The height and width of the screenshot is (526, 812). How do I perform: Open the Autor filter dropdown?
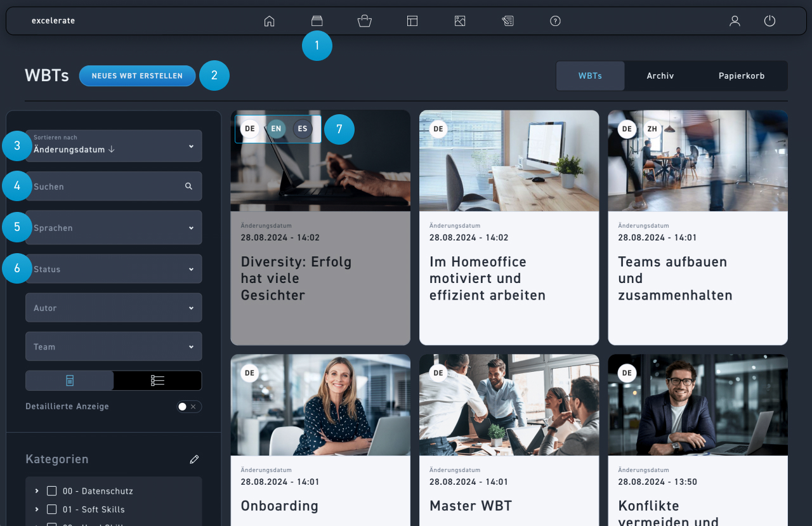click(114, 308)
